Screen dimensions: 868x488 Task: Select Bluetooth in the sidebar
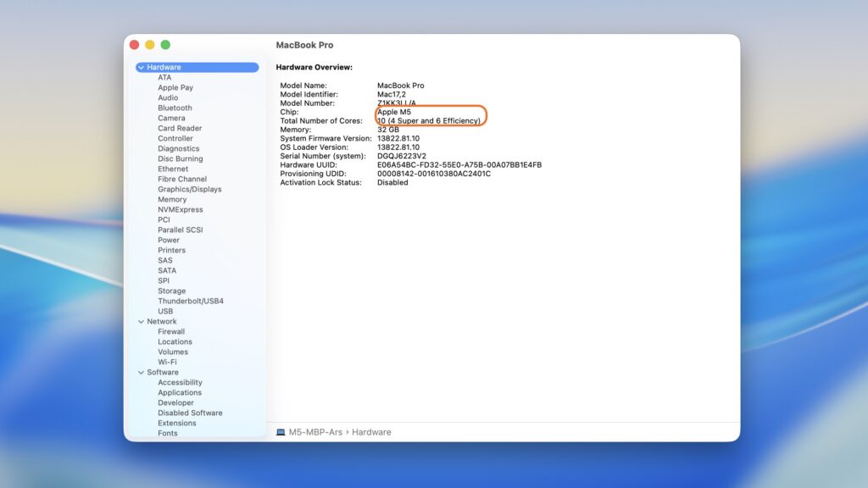pyautogui.click(x=175, y=108)
